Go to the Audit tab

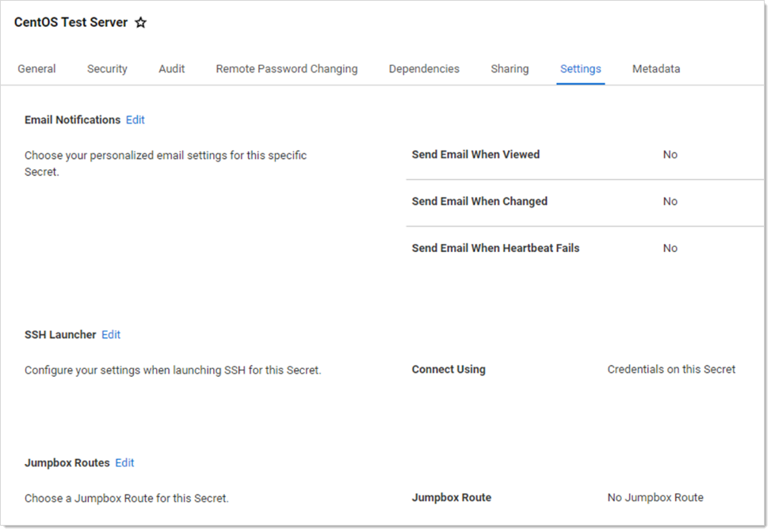click(171, 69)
